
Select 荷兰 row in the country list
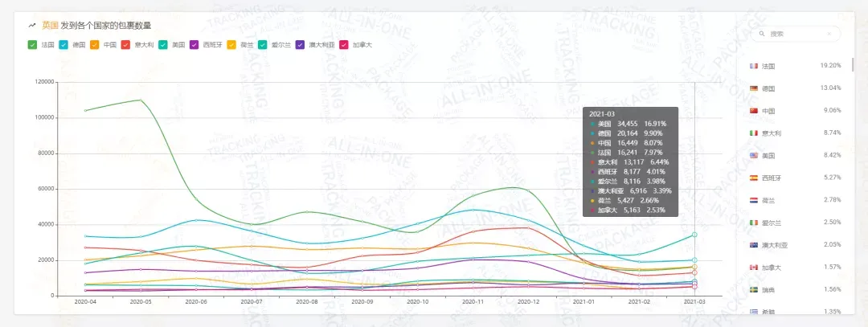tap(795, 200)
